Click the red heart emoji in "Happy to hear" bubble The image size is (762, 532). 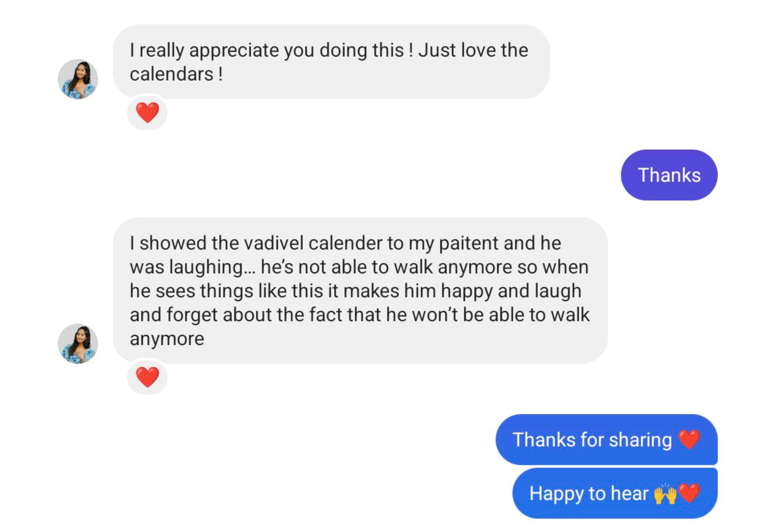click(689, 493)
